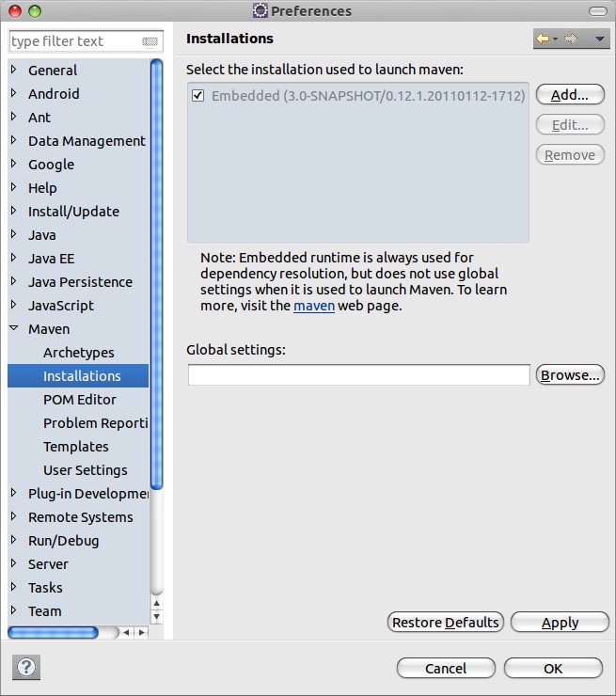Expand the Android tree node
This screenshot has height=696, width=616.
click(14, 93)
